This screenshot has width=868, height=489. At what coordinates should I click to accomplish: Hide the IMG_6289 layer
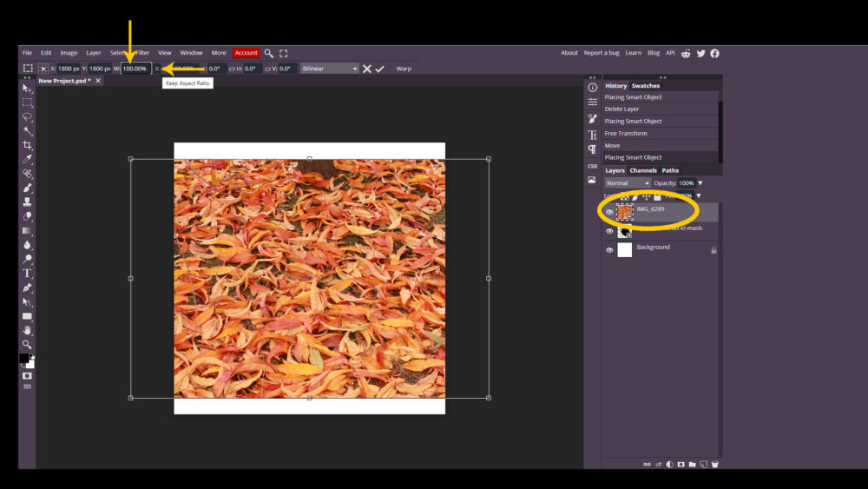pyautogui.click(x=609, y=212)
